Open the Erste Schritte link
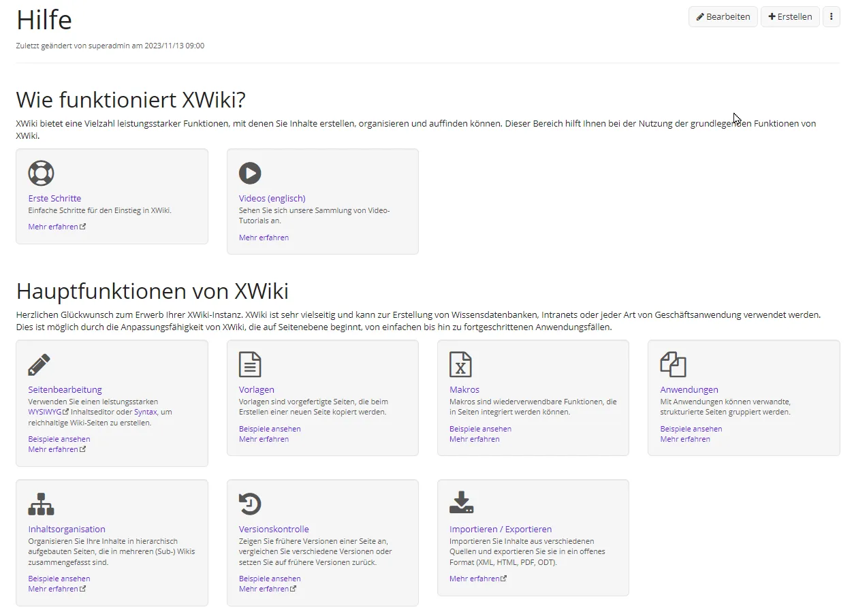 click(54, 199)
